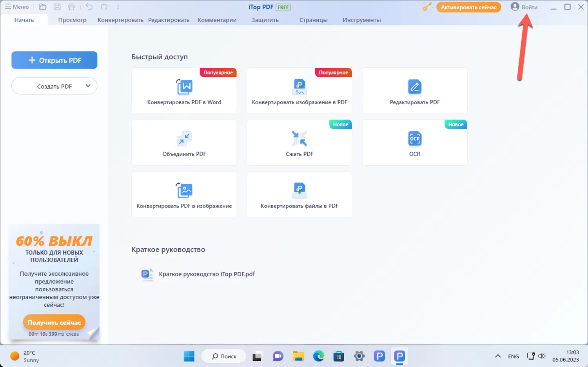This screenshot has height=367, width=588.
Task: Click the Получить сейчас offer button
Action: 54,322
